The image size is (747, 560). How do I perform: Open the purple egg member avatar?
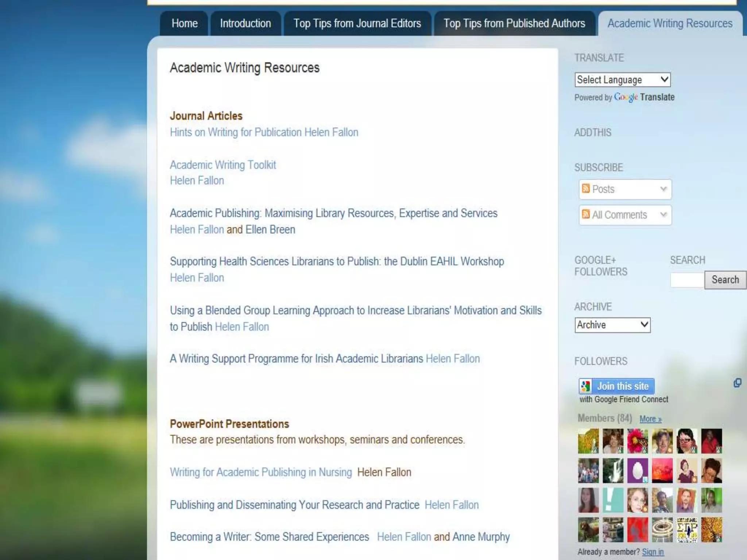click(x=638, y=471)
